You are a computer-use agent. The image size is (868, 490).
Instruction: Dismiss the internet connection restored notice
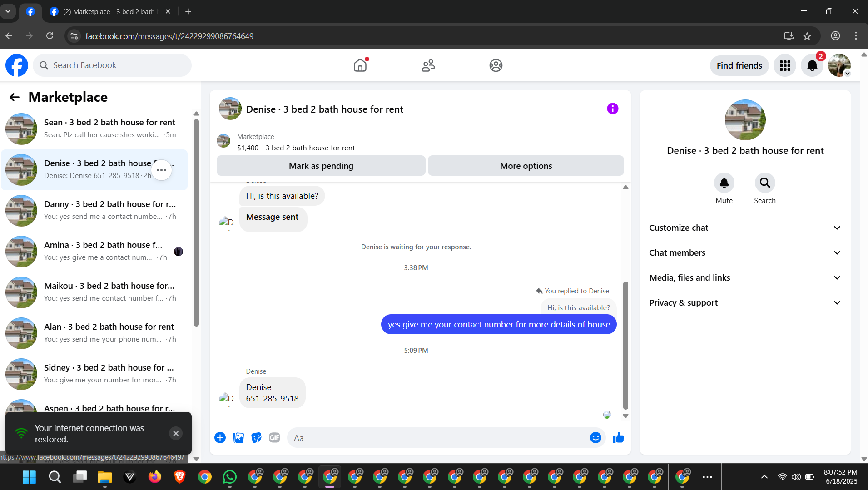pos(176,433)
